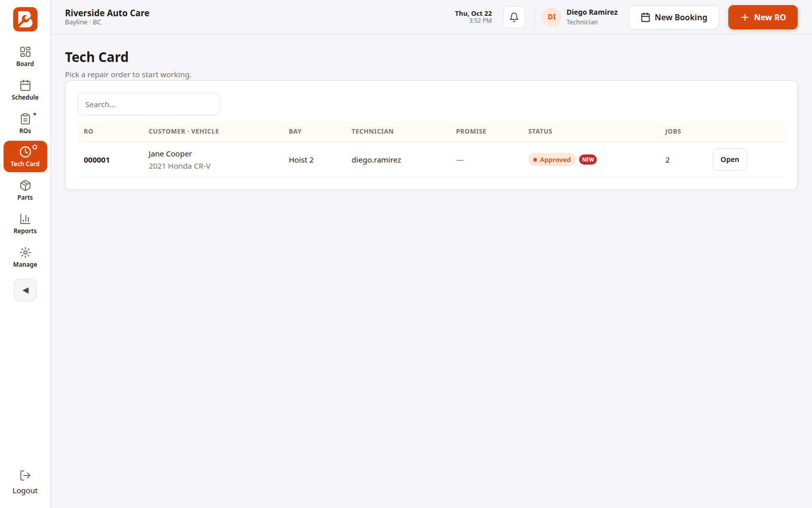This screenshot has width=812, height=508.
Task: Click vehicle 2021 Honda CR-V
Action: 180,166
